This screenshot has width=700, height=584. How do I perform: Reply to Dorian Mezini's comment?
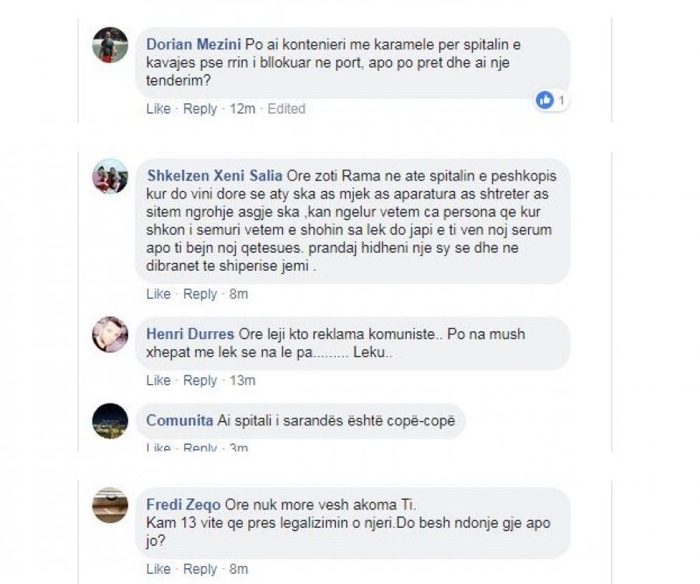[200, 108]
